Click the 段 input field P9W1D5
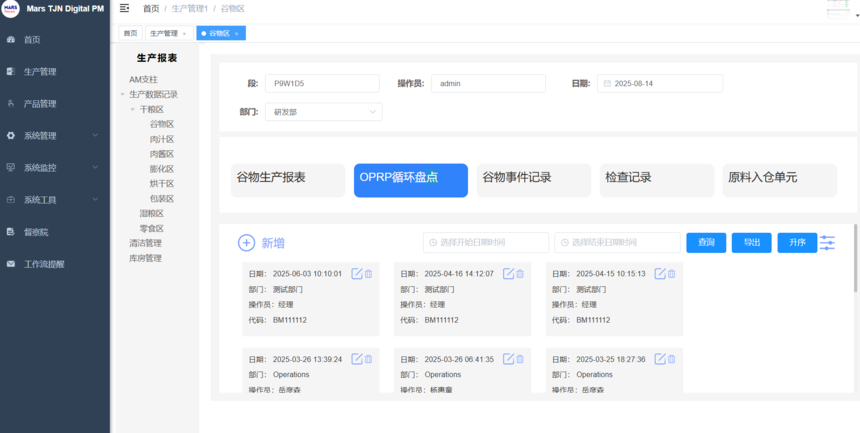The image size is (860, 433). 322,83
